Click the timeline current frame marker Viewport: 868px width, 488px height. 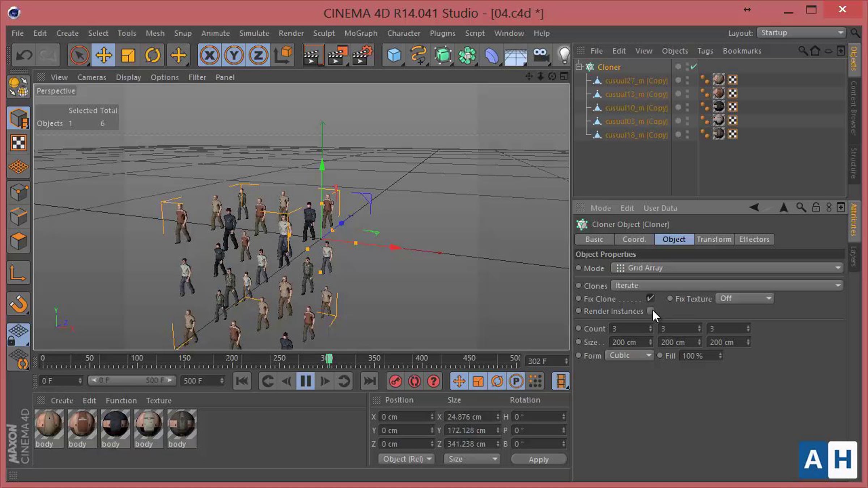tap(329, 359)
